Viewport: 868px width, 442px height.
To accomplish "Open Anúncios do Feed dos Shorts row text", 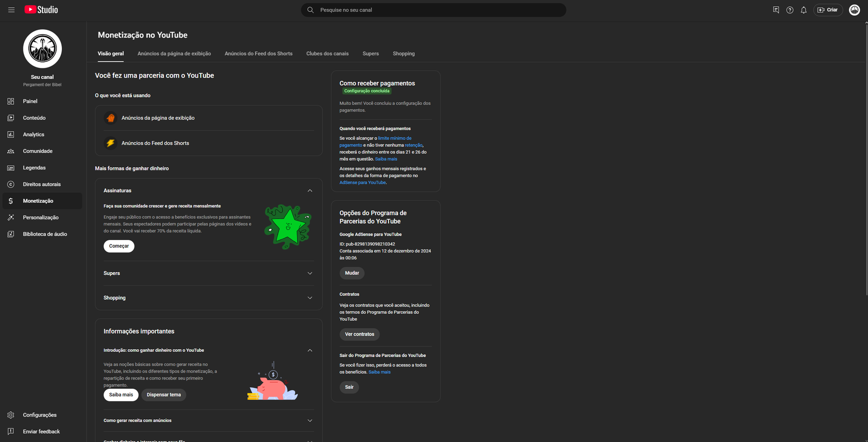I will point(155,143).
